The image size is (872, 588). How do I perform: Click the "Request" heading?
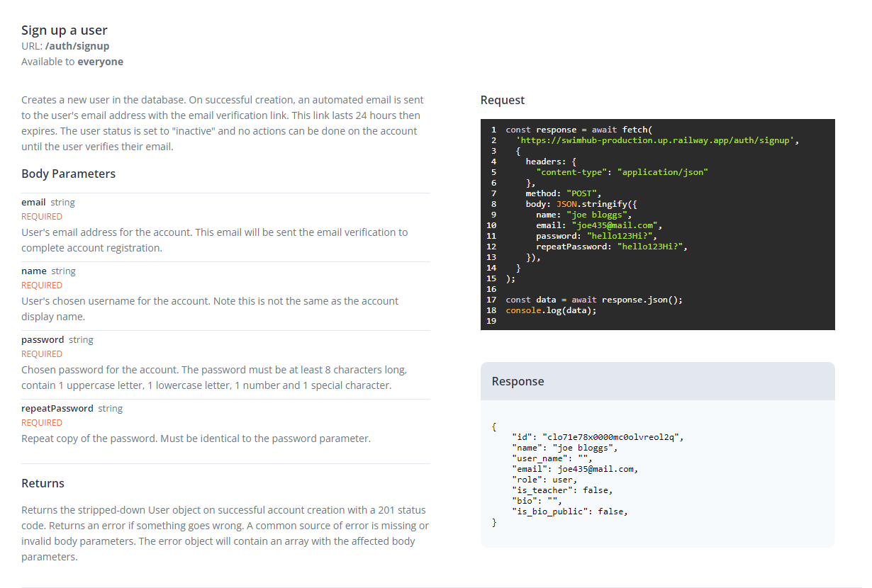503,100
